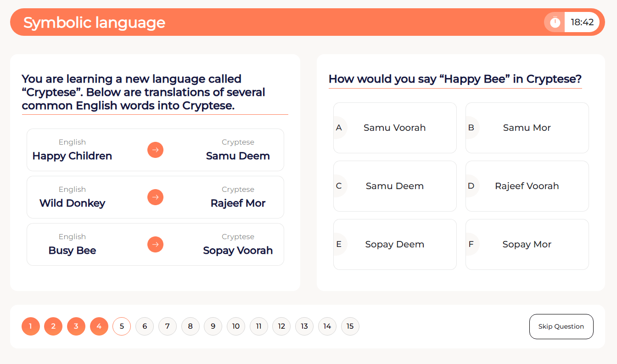This screenshot has width=617, height=364.
Task: Click arrow icon beside Happy Children
Action: (x=155, y=150)
